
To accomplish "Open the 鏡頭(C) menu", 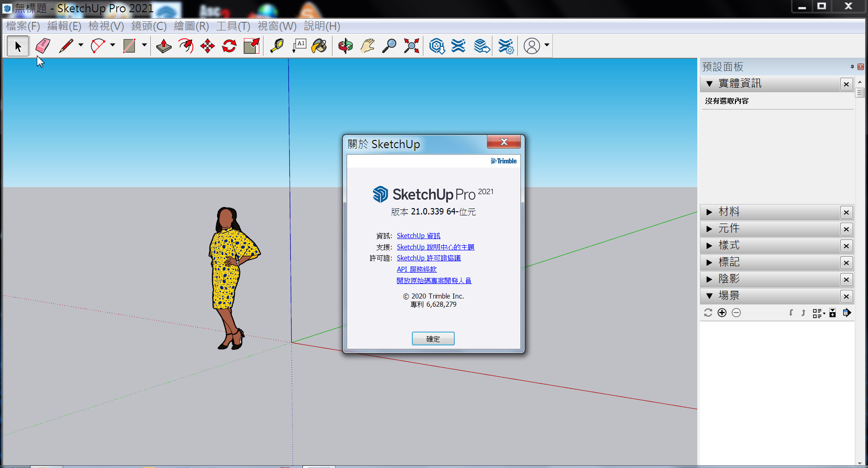I will pos(149,26).
